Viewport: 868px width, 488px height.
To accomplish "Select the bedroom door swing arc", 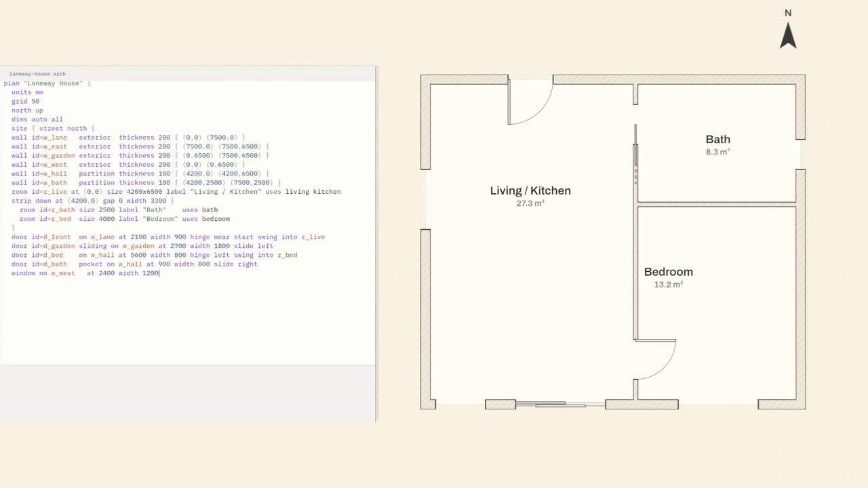I will tap(655, 359).
